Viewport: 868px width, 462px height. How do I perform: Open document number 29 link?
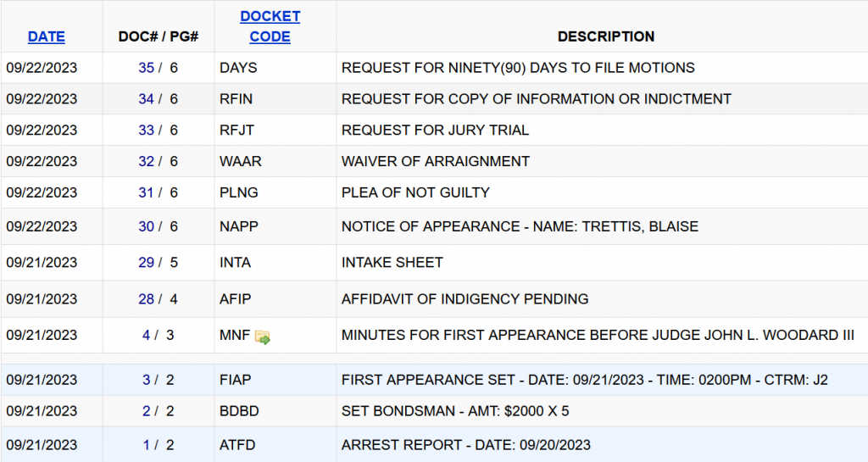(146, 263)
